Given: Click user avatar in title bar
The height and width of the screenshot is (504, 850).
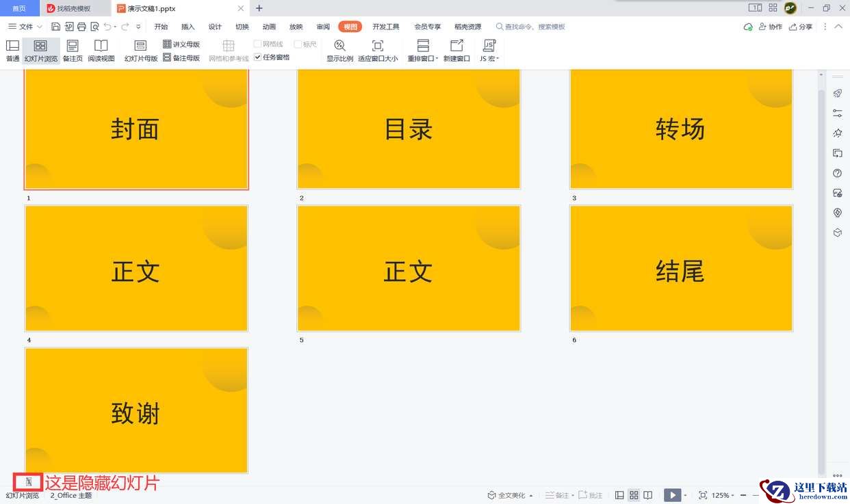Looking at the screenshot, I should point(790,8).
